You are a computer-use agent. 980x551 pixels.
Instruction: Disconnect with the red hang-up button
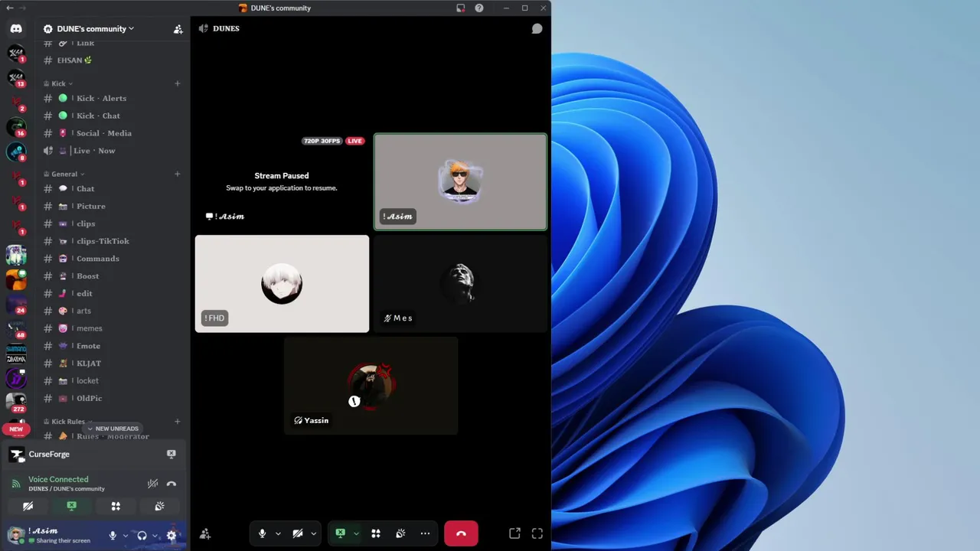point(461,533)
